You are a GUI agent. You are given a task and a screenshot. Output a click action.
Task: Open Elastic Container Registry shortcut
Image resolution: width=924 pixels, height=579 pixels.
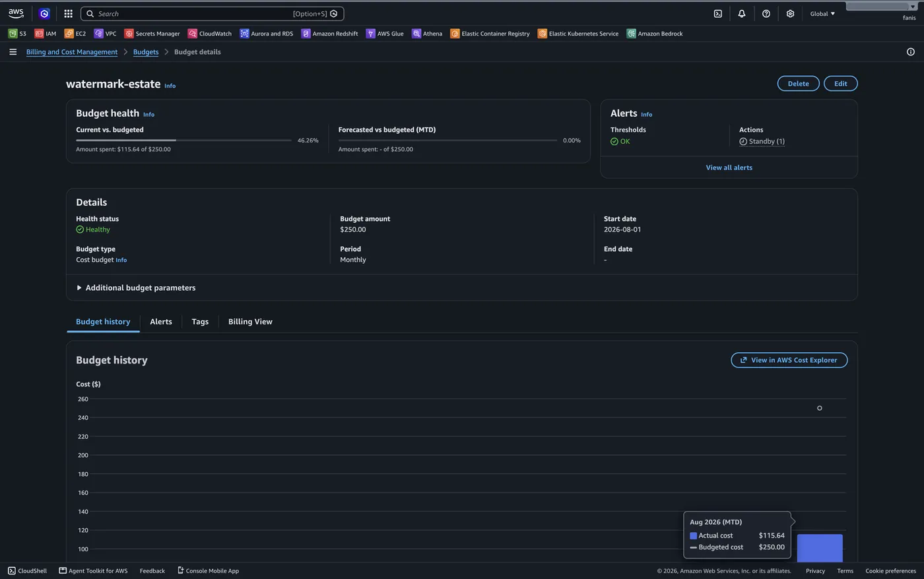coord(490,34)
